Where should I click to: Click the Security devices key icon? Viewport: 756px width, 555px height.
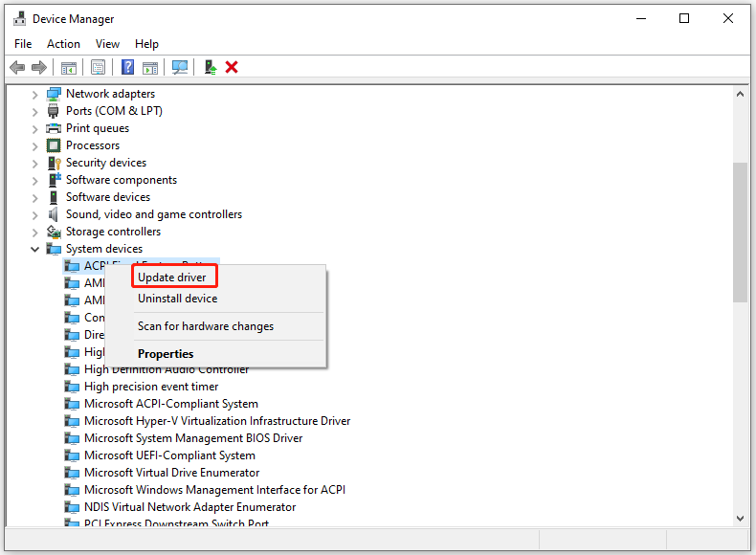point(54,163)
